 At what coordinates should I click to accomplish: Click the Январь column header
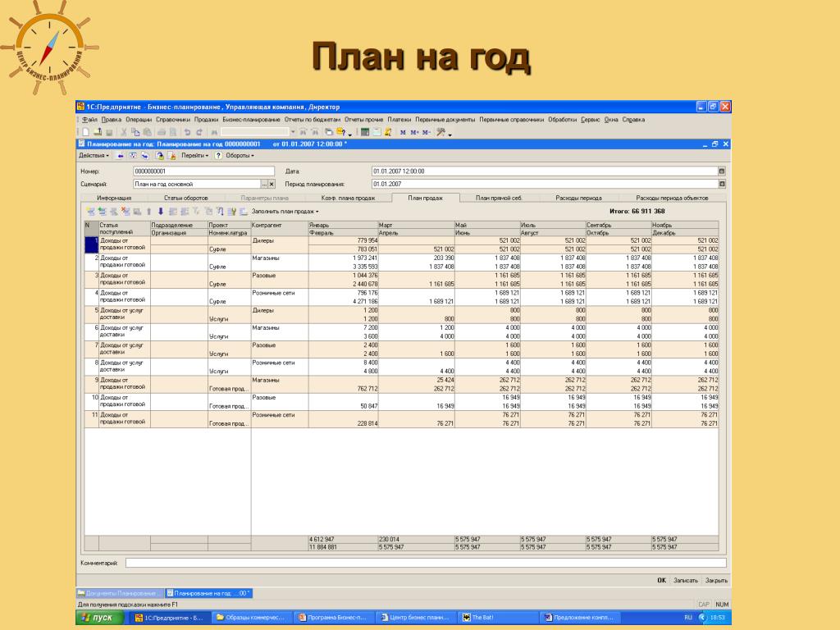[x=343, y=225]
